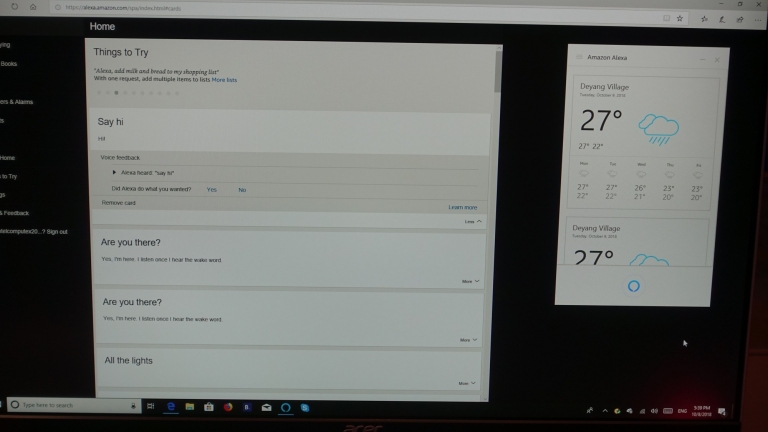This screenshot has width=768, height=432.
Task: Open Help & Feedback in the sidebar
Action: [14, 213]
